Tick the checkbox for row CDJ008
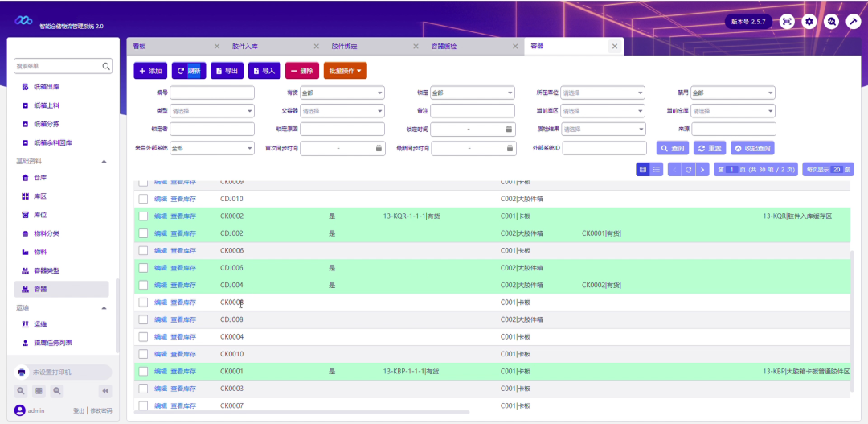This screenshot has height=424, width=868. (x=143, y=319)
